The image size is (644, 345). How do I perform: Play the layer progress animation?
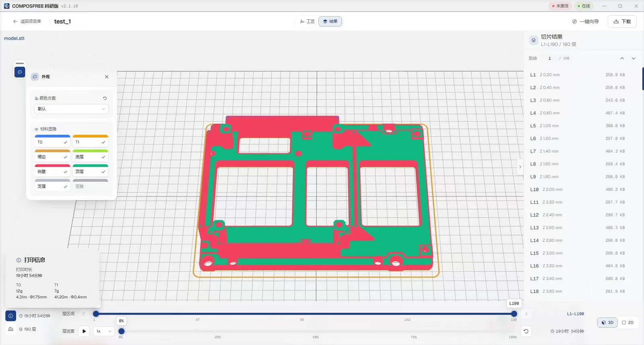(84, 331)
